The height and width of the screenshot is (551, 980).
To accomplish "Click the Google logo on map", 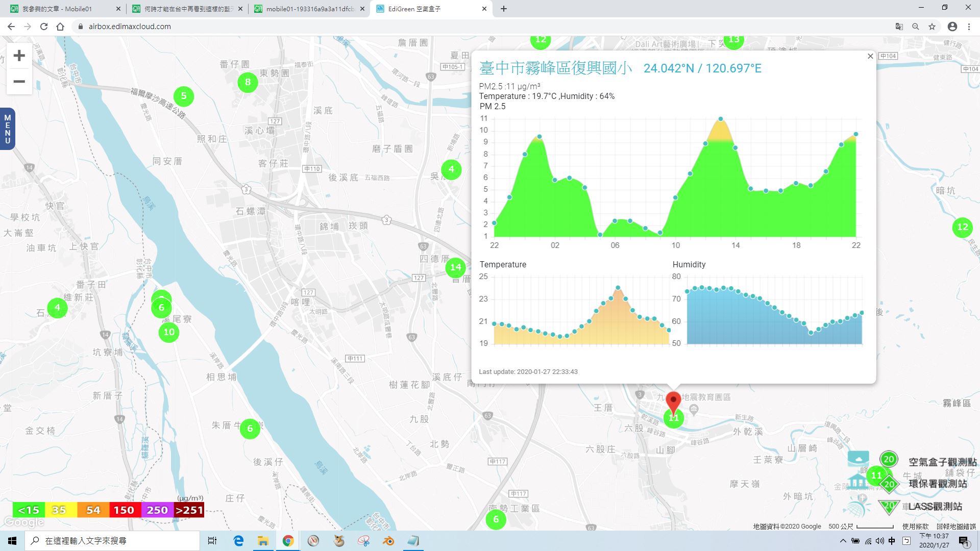I will [23, 522].
